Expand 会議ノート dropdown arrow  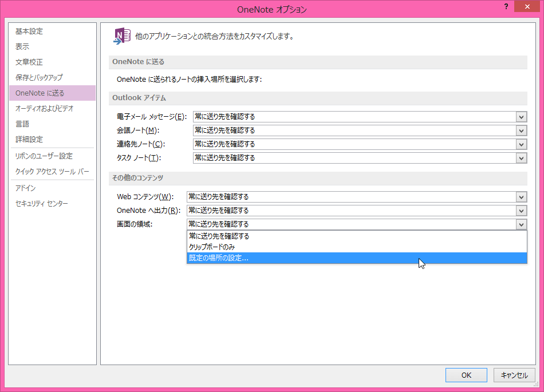521,130
